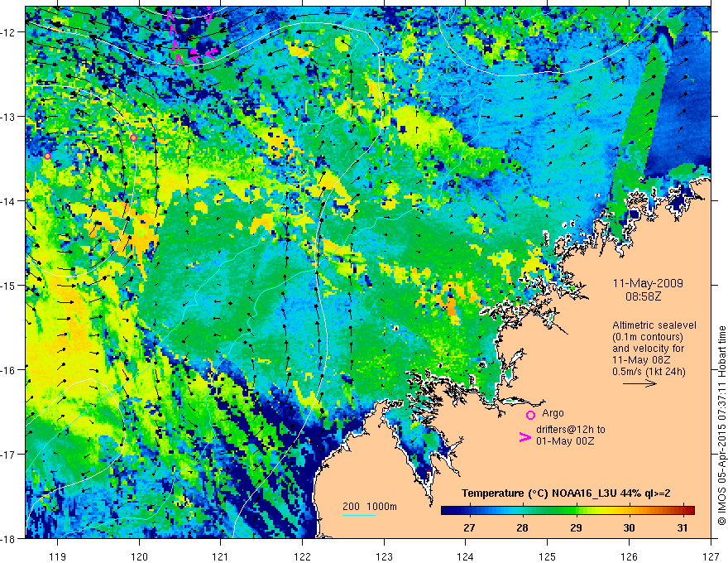Screen dimensions: 728x563
Task: Click latitude axis label -13
Action: pos(9,116)
